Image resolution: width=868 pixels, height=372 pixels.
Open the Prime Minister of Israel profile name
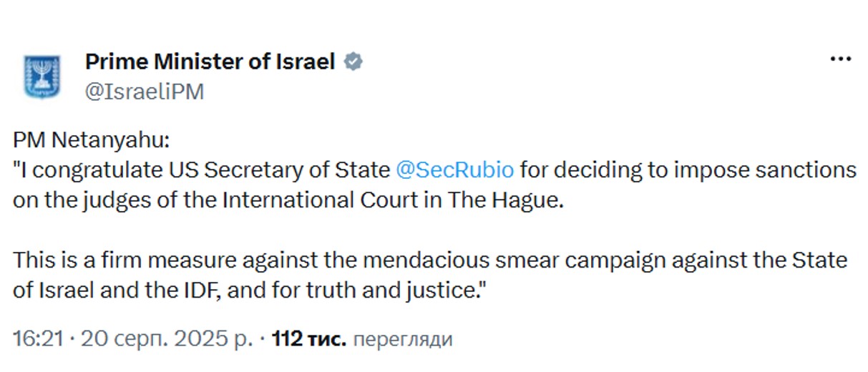(x=210, y=62)
